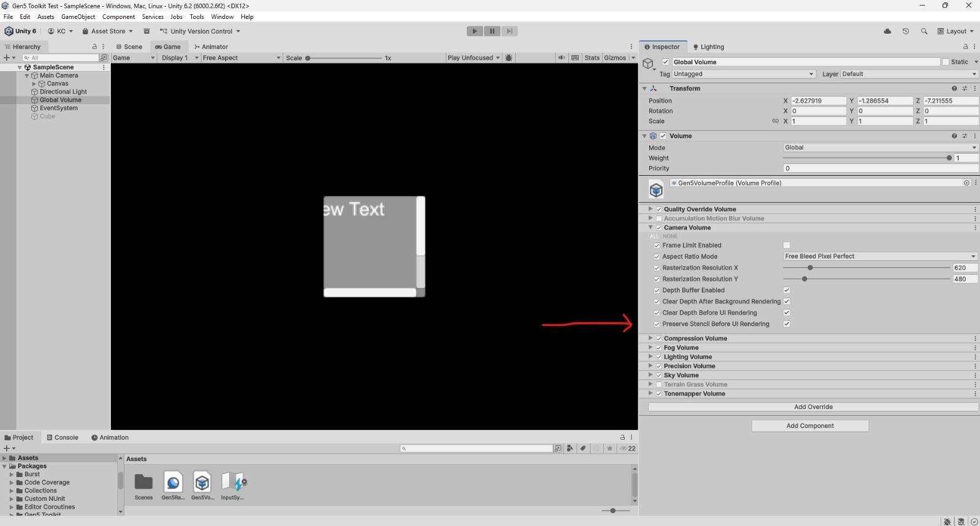
Task: Expand the Canvas item in Hierarchy
Action: pos(34,84)
